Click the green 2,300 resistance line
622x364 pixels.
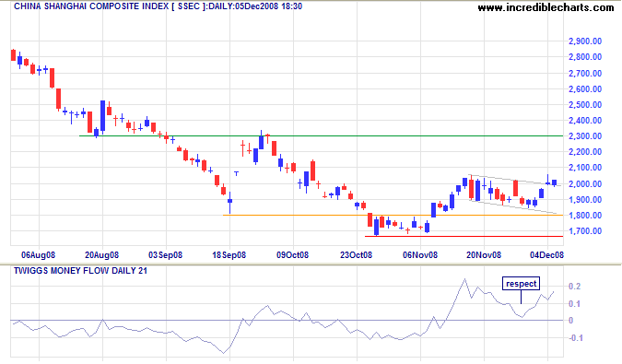click(x=321, y=136)
